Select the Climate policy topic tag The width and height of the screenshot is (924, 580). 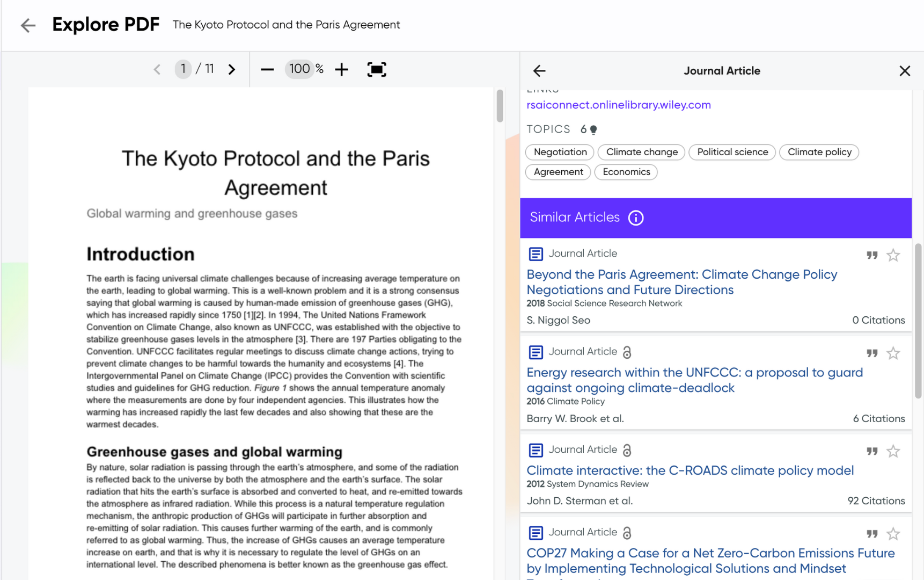(819, 153)
